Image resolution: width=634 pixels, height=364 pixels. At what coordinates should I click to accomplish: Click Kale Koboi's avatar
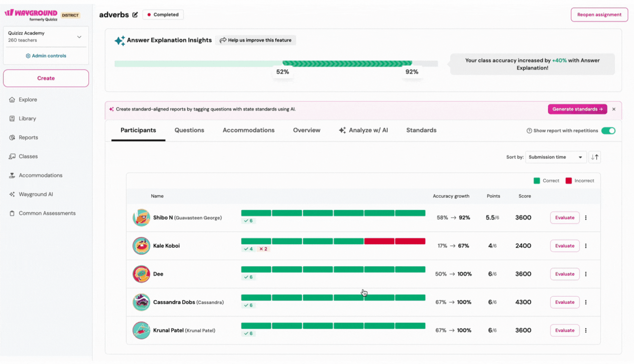click(141, 246)
